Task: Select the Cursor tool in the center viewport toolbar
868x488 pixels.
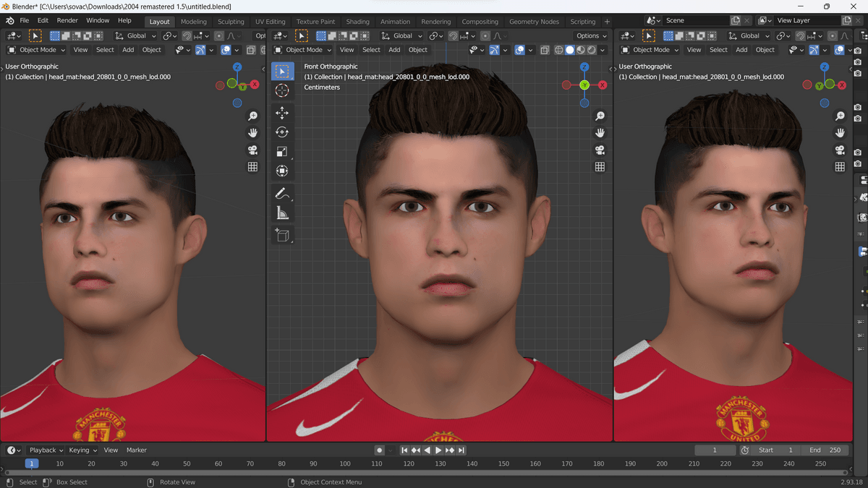Action: 282,90
